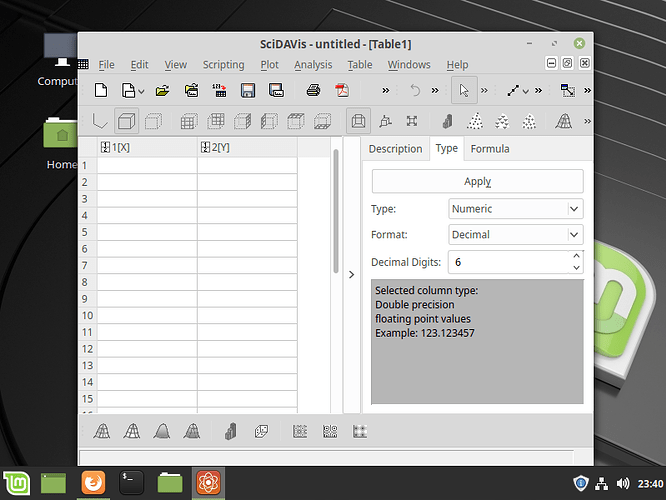Click the open template folder icon

(x=192, y=90)
